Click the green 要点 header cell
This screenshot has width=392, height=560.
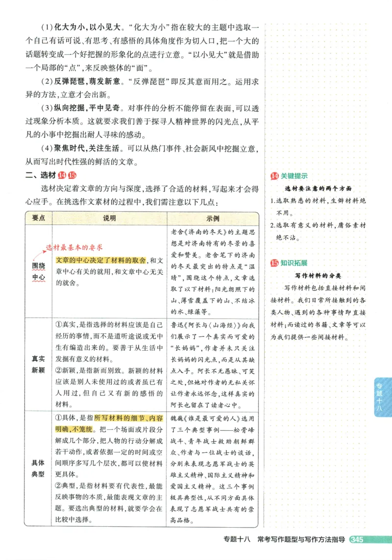pos(38,219)
